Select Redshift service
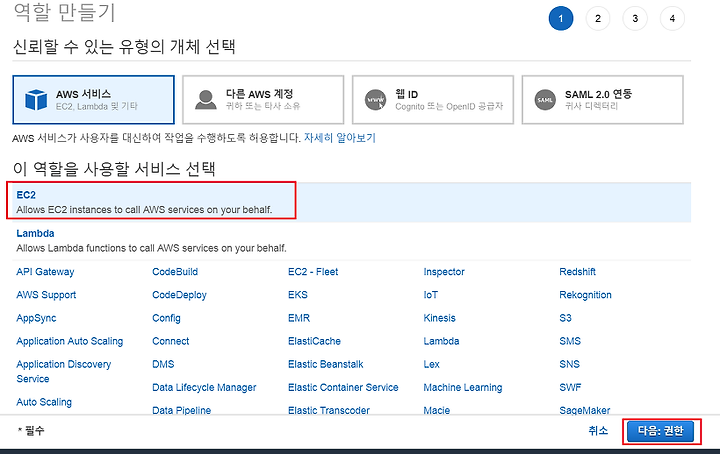720x454 pixels. 577,272
